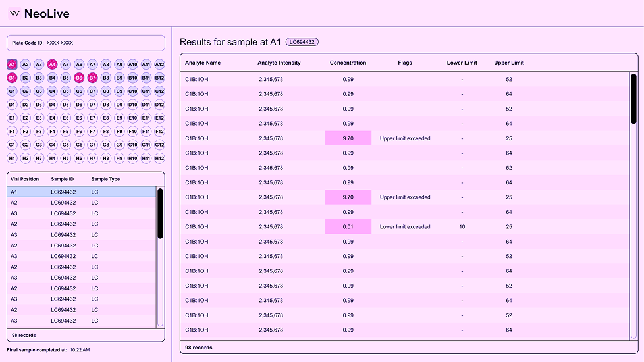Click 'Lower limit exceeded' flag text
The height and width of the screenshot is (362, 644).
405,226
